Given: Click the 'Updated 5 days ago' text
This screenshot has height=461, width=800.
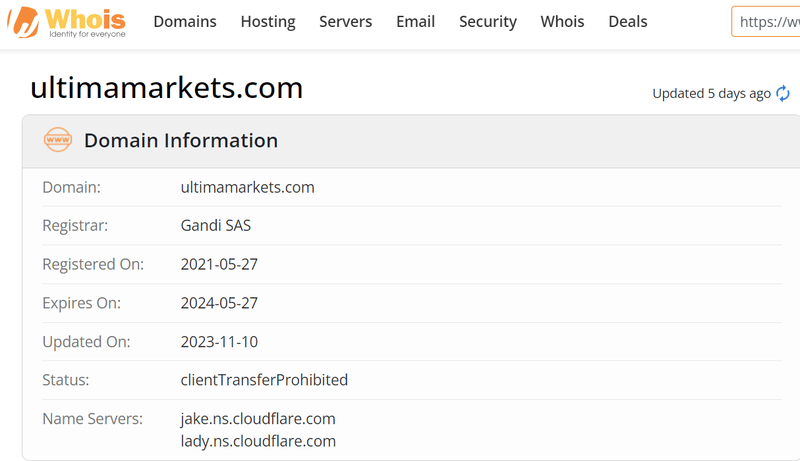Looking at the screenshot, I should tap(711, 93).
